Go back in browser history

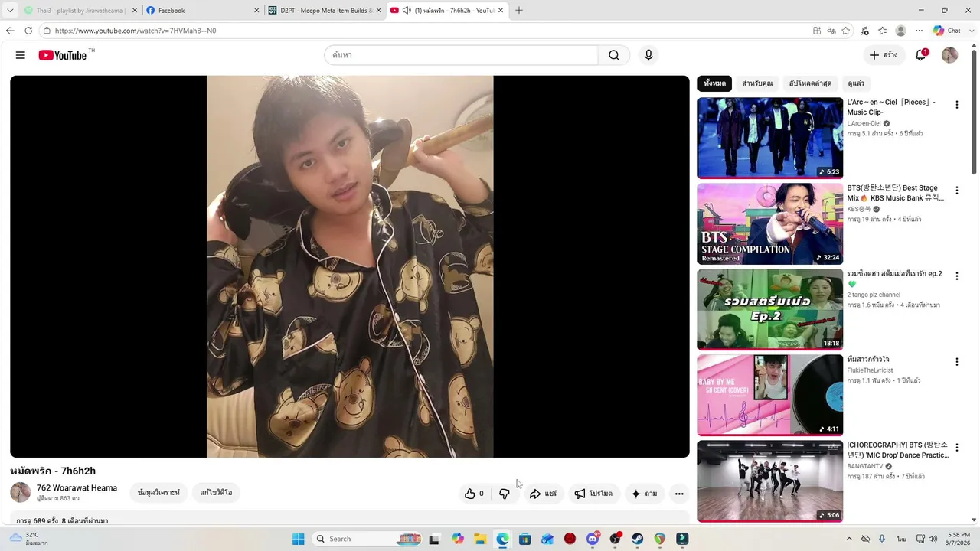point(10,31)
